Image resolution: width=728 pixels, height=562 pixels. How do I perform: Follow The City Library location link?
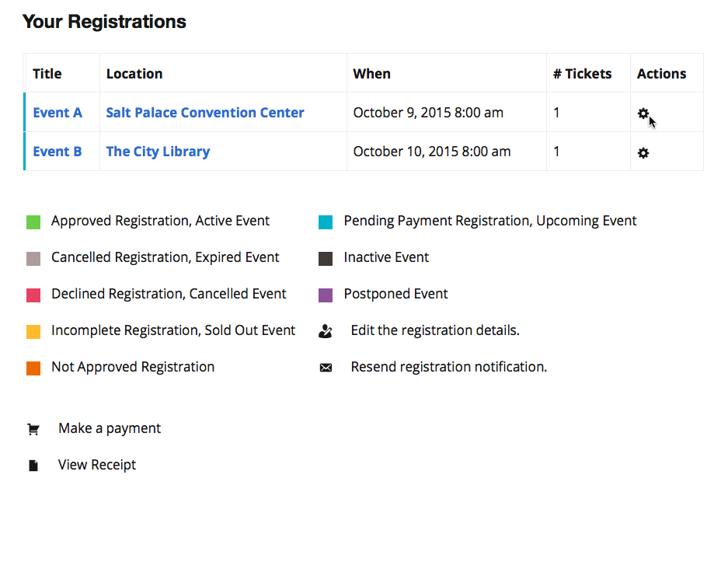(x=158, y=152)
